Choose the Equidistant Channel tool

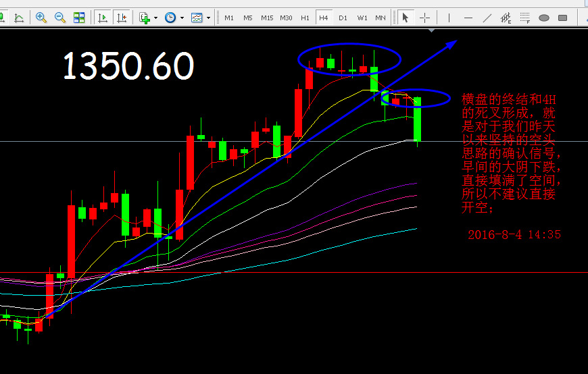[x=506, y=18]
